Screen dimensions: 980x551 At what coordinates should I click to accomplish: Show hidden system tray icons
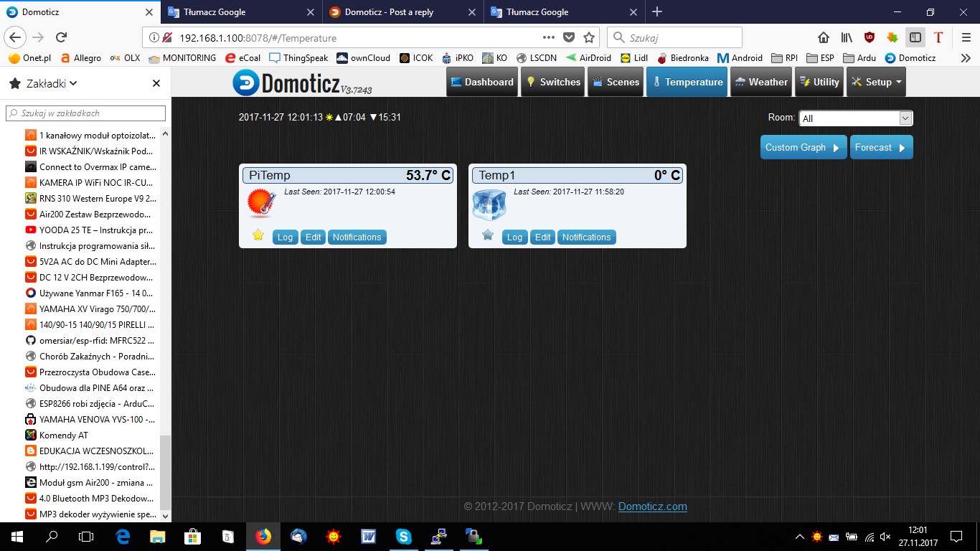(x=800, y=537)
